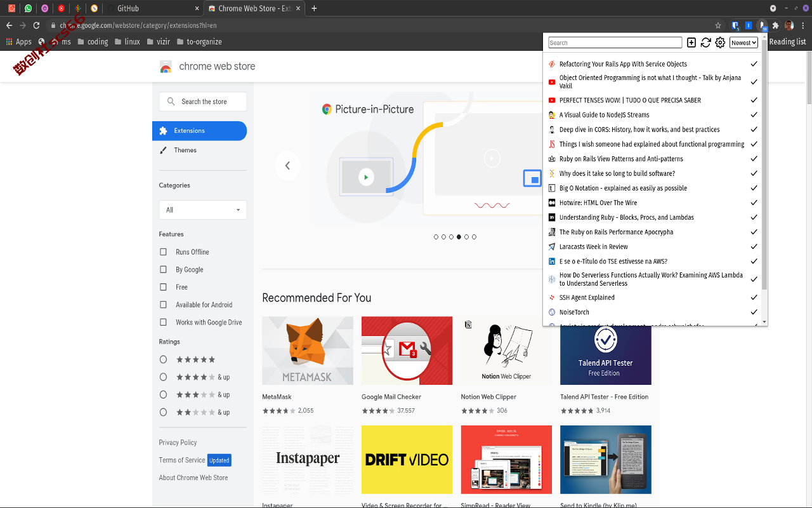Select the two stars & up radio
Screen dimensions: 812x508
click(163, 412)
